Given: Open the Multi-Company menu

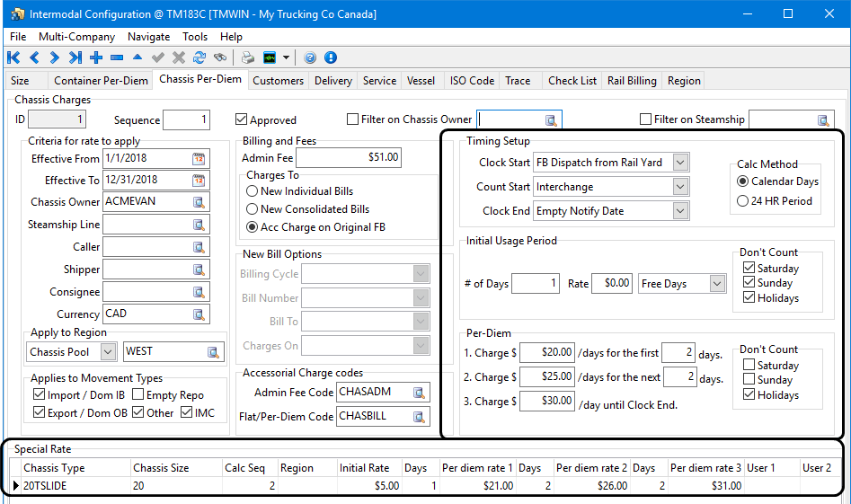Looking at the screenshot, I should click(x=76, y=37).
